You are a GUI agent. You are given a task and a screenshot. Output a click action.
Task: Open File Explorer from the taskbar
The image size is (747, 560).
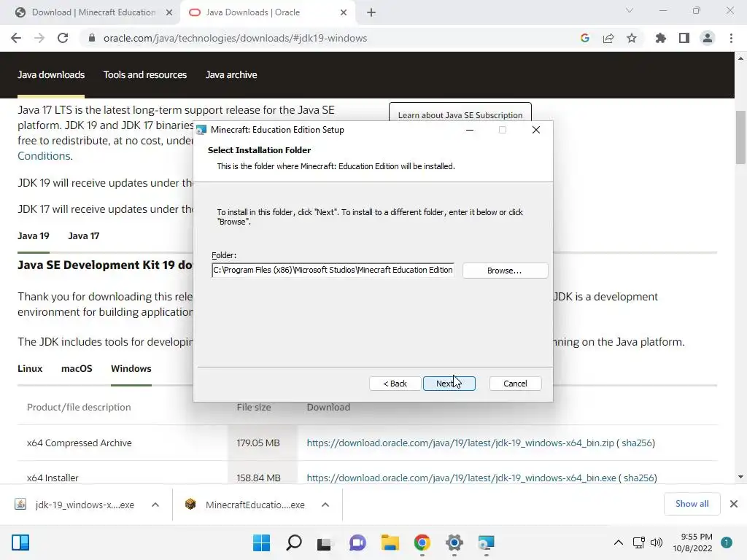(390, 542)
